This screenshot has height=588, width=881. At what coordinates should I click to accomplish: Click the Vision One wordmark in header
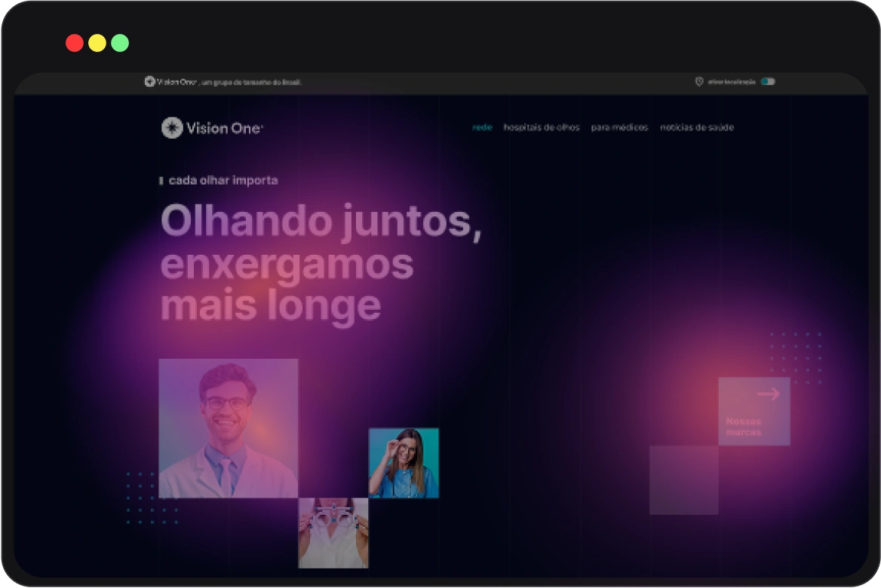(x=225, y=128)
